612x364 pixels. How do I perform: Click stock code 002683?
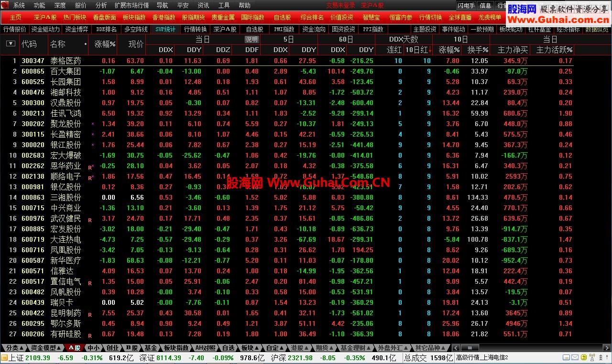(33, 155)
